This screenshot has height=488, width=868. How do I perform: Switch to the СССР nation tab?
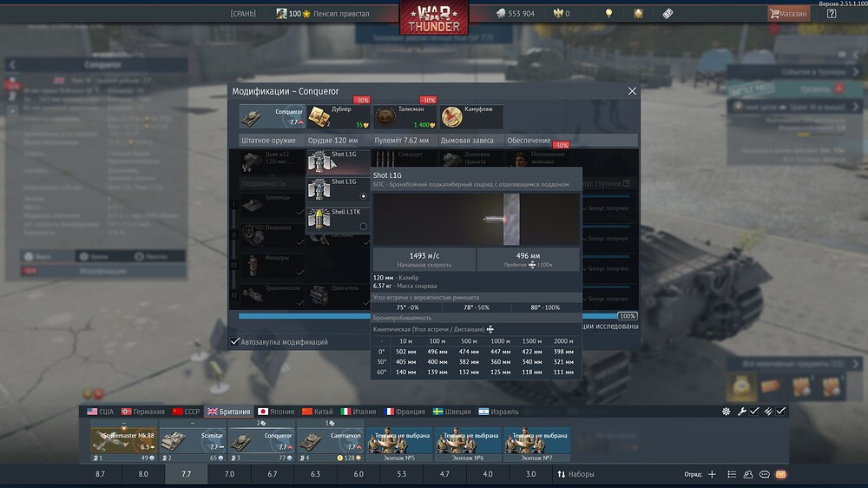[x=186, y=412]
